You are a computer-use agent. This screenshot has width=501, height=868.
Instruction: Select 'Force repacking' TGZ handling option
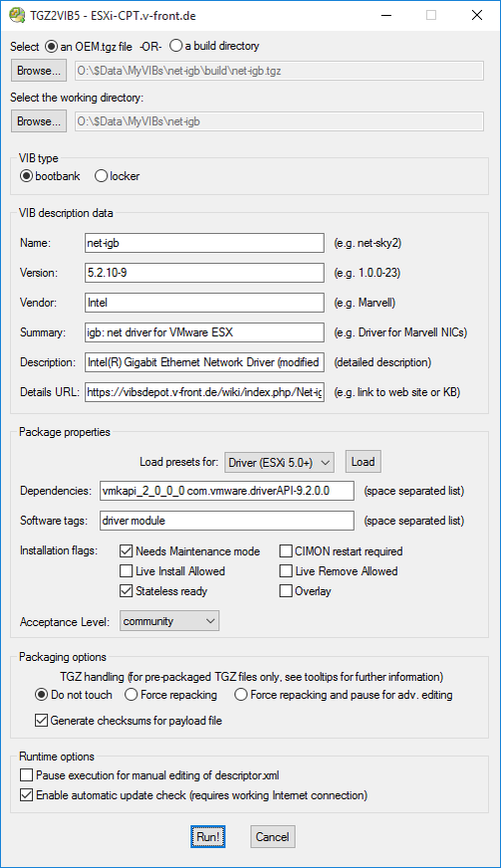[170, 695]
